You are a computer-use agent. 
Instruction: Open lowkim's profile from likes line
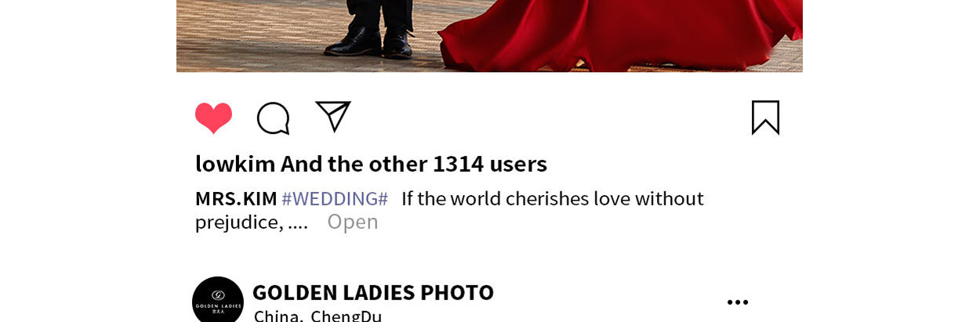tap(235, 164)
